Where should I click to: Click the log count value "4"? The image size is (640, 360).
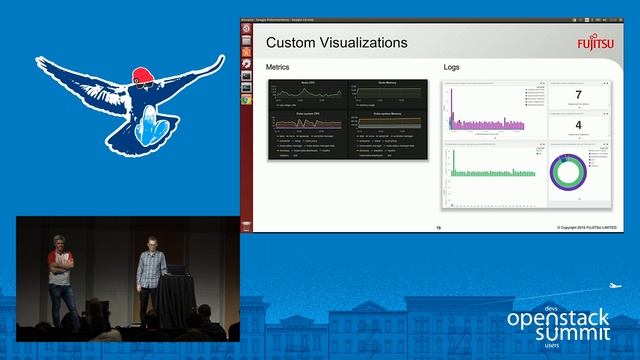pyautogui.click(x=578, y=125)
